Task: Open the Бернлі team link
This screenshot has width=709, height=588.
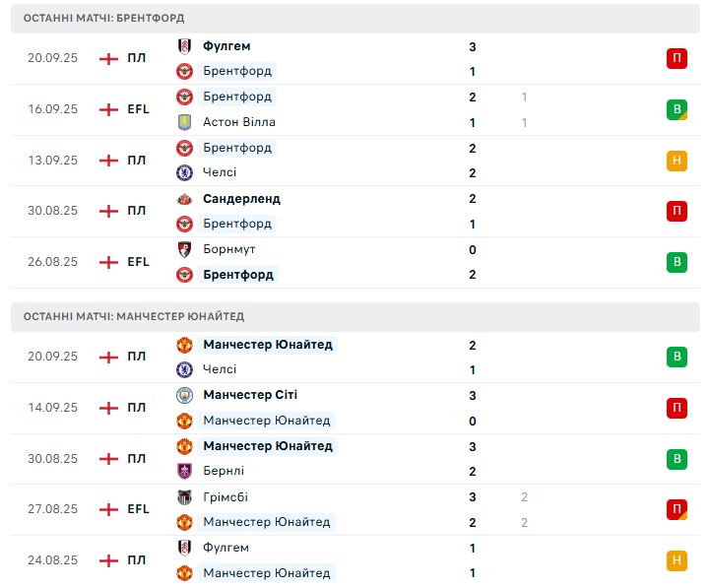Action: (224, 471)
